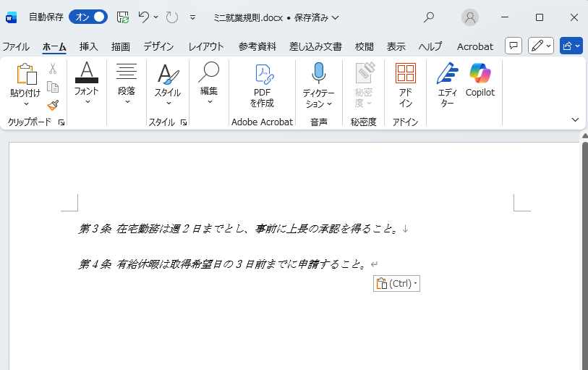Click the blue Share button
588x370 pixels.
click(571, 46)
